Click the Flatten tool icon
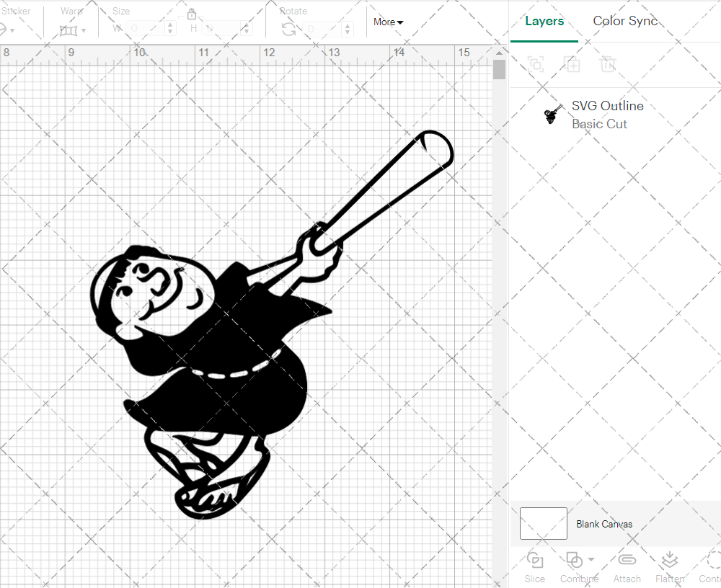721x588 pixels. pos(670,559)
